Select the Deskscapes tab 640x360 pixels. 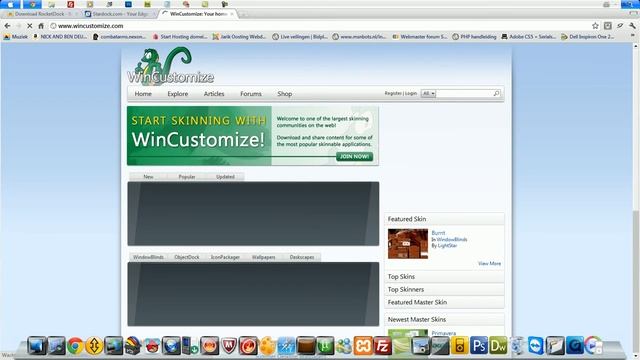302,257
